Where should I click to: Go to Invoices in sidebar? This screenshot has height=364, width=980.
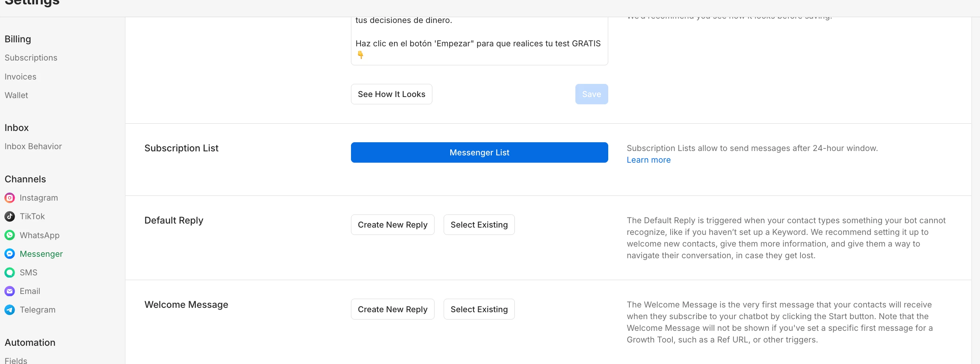click(20, 77)
